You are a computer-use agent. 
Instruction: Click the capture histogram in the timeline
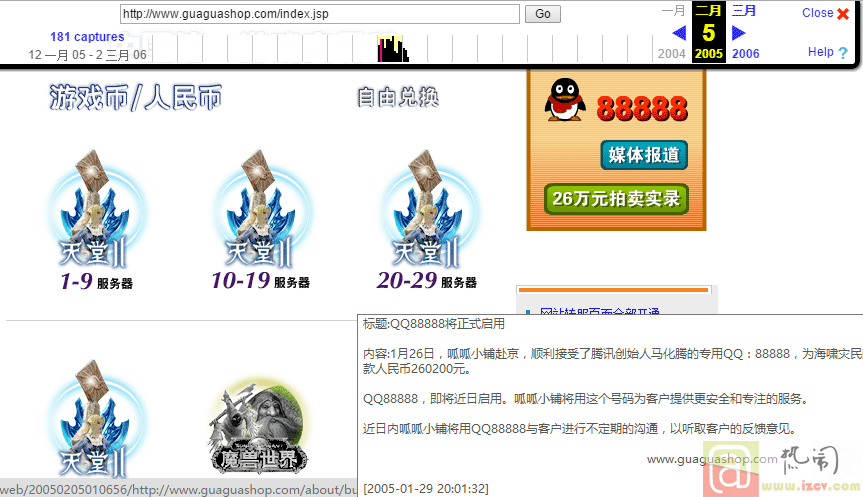tap(393, 49)
